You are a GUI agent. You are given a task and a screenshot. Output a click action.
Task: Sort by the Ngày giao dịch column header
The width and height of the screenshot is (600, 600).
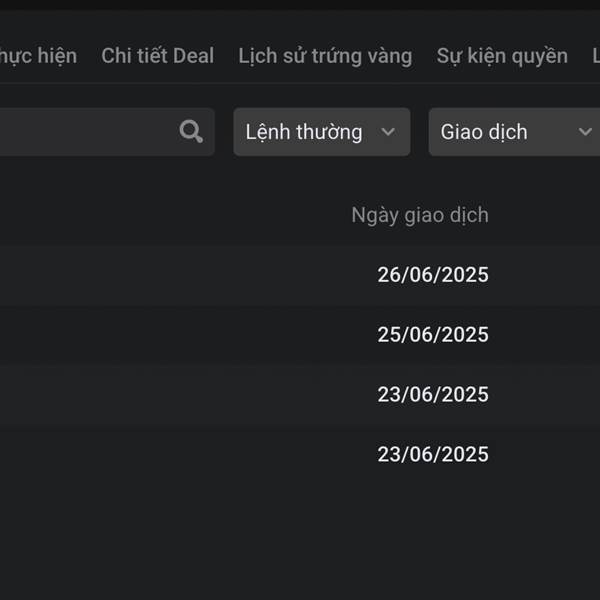tap(420, 215)
